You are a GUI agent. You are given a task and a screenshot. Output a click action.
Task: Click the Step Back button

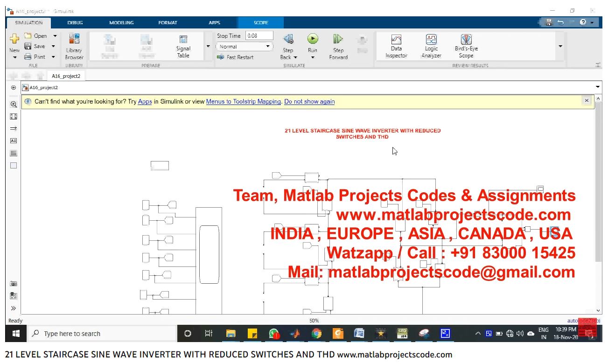288,46
